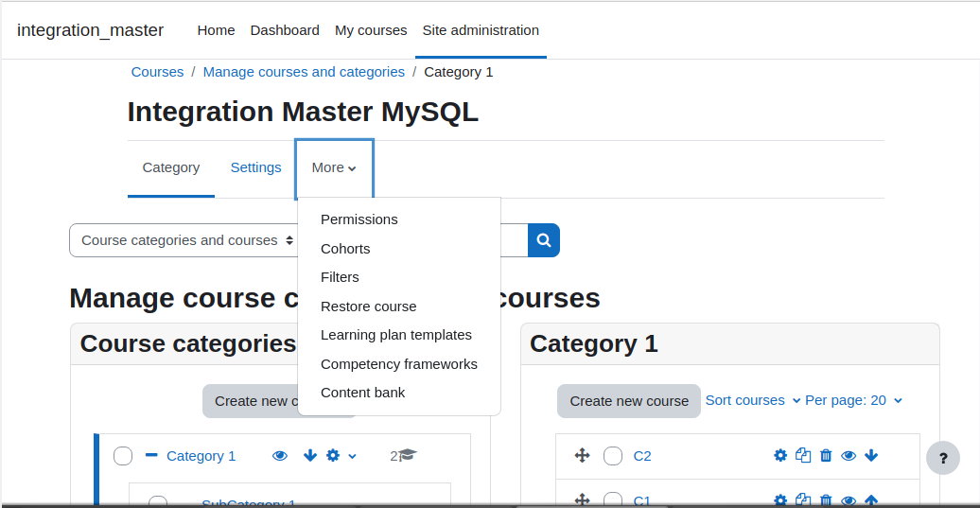
Task: Toggle the More tab dropdown
Action: click(334, 168)
